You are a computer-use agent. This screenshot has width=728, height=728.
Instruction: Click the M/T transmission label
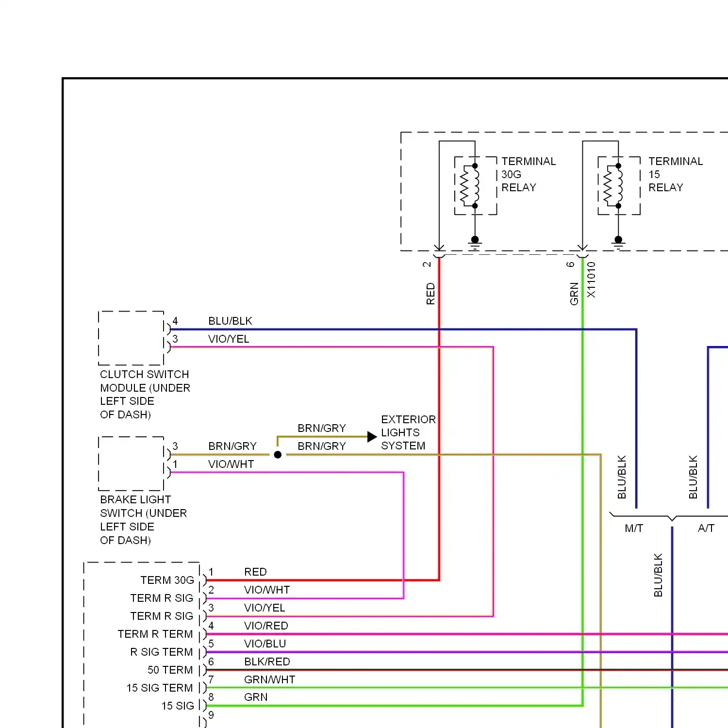(634, 529)
